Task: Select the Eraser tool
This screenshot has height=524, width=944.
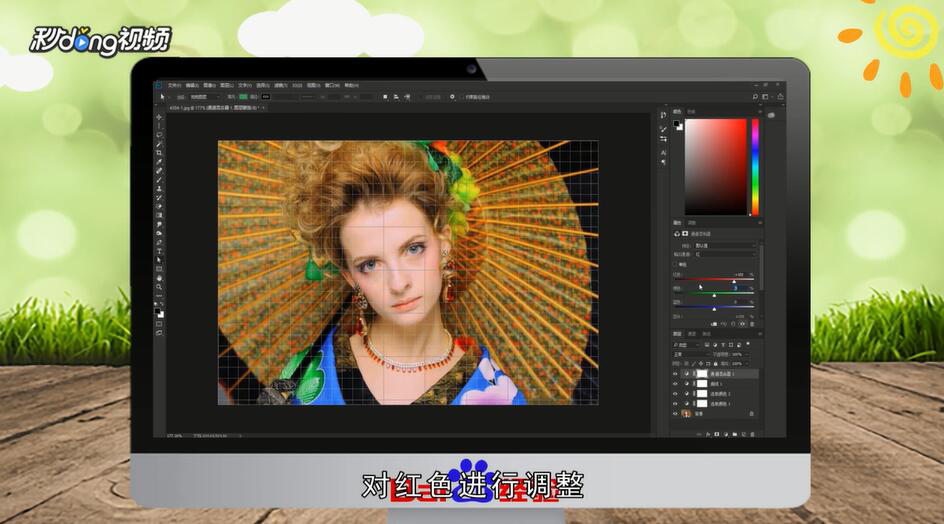Action: click(x=159, y=207)
